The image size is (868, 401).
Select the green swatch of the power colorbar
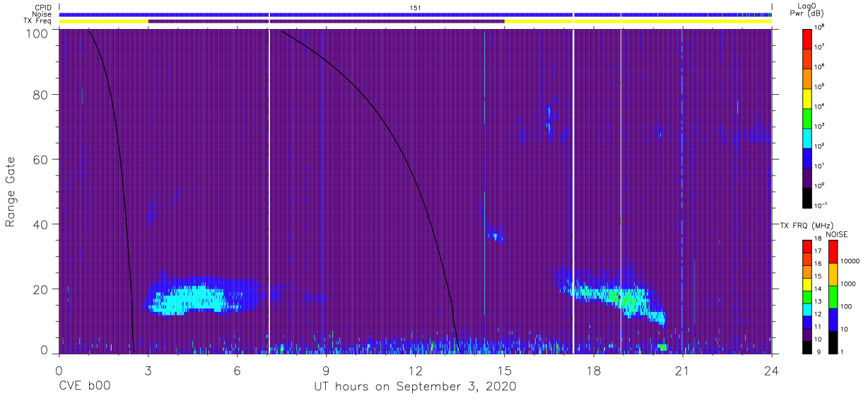807,117
